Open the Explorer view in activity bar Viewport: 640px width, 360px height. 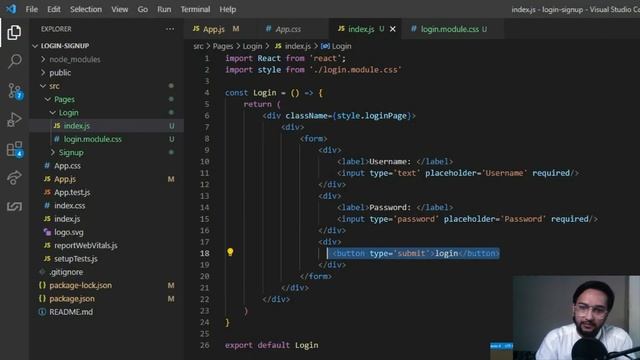[14, 32]
